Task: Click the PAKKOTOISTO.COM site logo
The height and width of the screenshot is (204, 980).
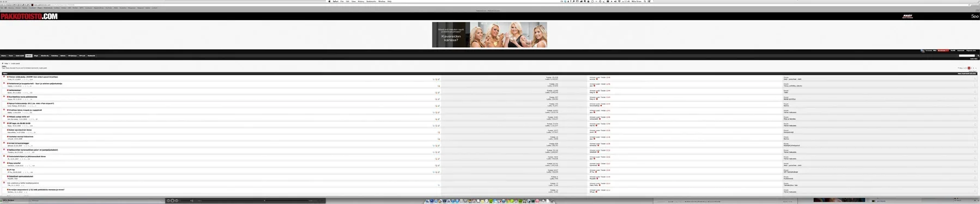Action: pos(29,16)
